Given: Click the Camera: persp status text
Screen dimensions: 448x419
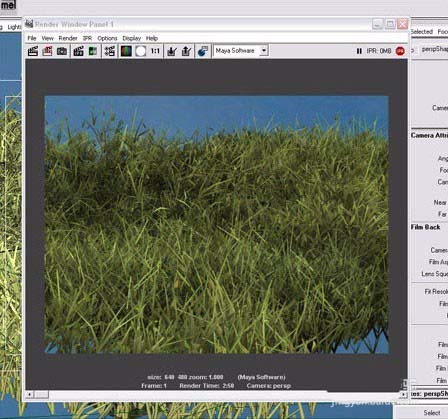Looking at the screenshot, I should (x=269, y=386).
